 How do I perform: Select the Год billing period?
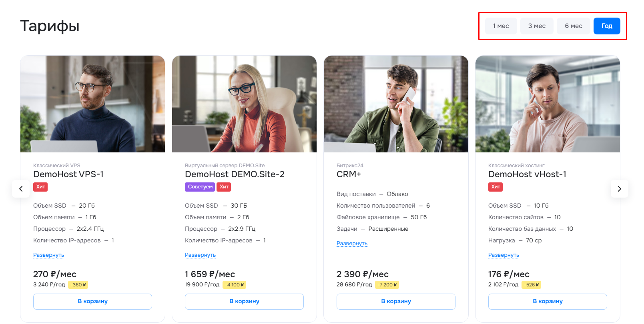[607, 26]
